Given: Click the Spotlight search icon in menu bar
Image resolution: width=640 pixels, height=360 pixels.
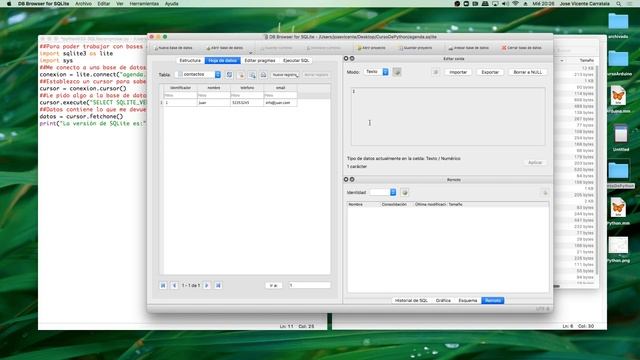Looking at the screenshot, I should pos(618,4).
